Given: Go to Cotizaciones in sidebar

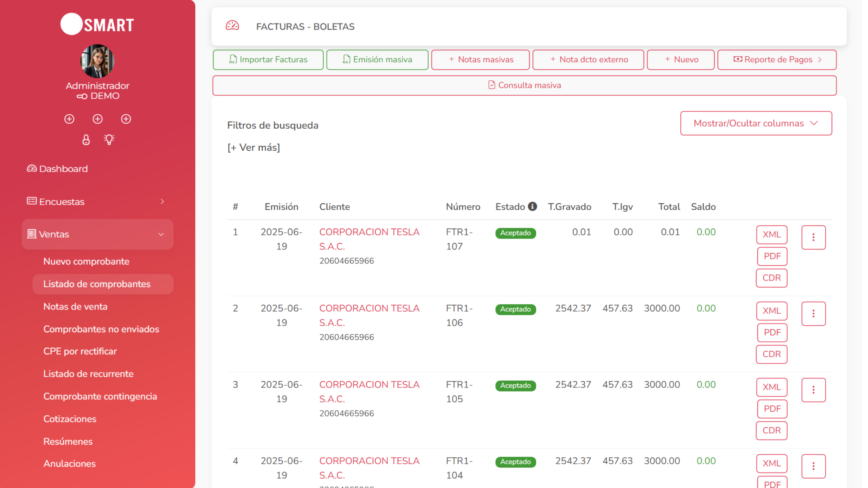Looking at the screenshot, I should coord(70,419).
